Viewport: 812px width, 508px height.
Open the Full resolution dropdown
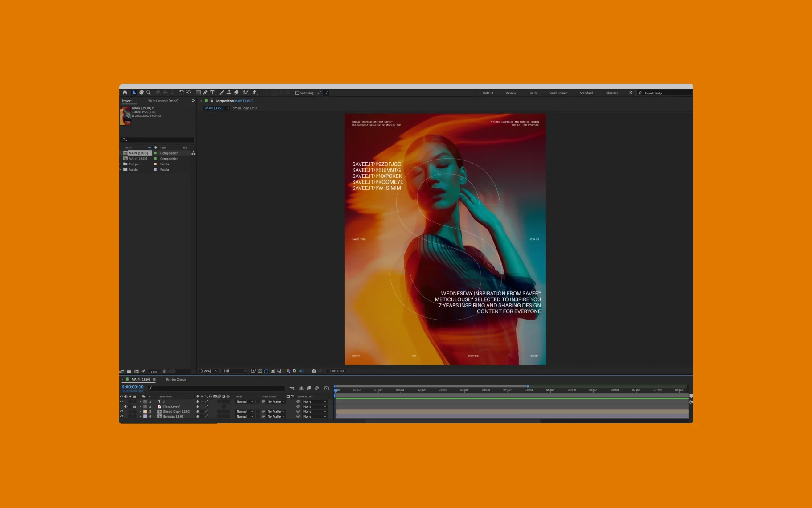[234, 371]
